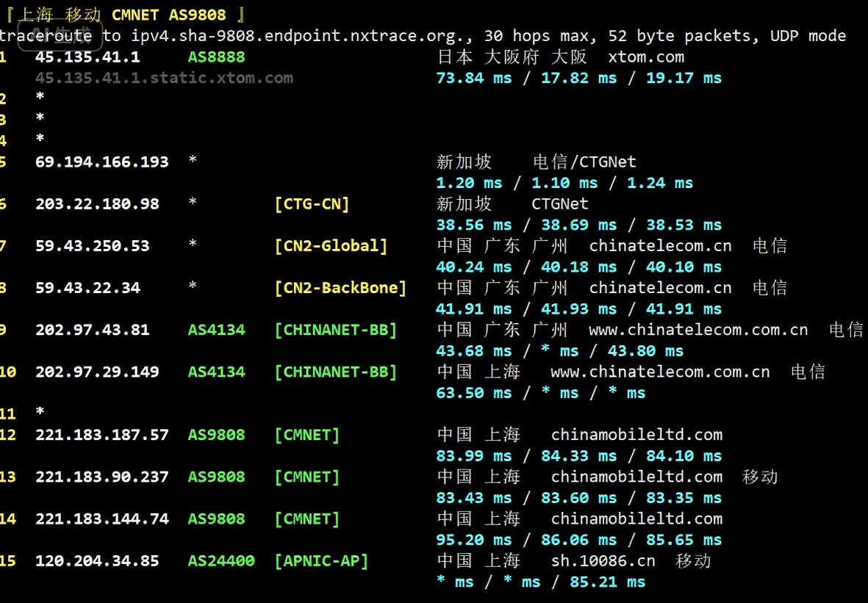Screen dimensions: 868x603
Task: Select the IP address 203.22.180.98
Action: tap(97, 203)
